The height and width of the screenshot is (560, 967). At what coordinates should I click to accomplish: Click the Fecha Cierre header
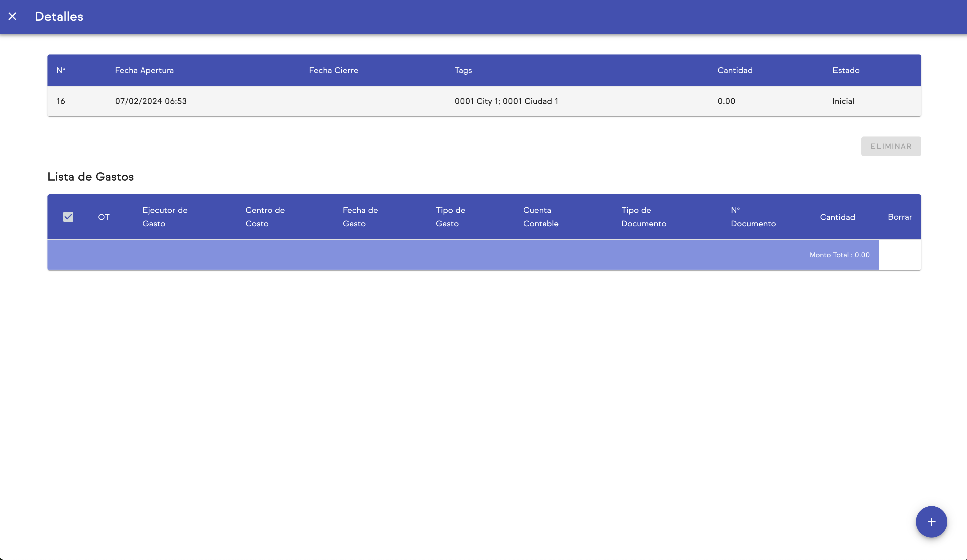pos(333,70)
